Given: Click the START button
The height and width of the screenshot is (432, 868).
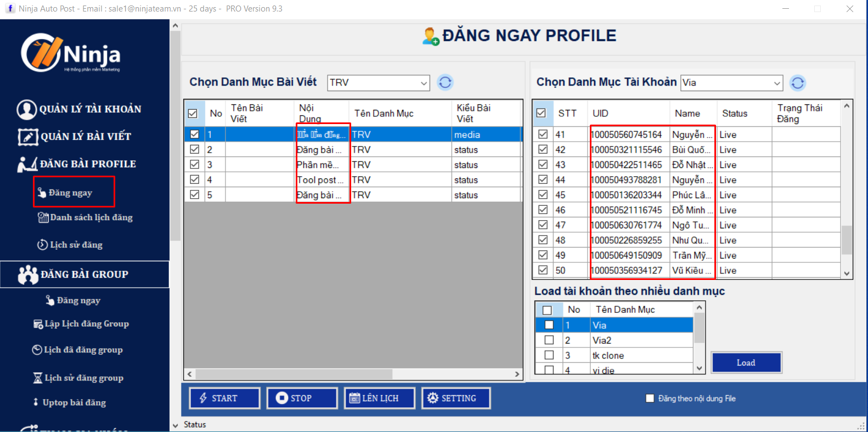Looking at the screenshot, I should (224, 398).
